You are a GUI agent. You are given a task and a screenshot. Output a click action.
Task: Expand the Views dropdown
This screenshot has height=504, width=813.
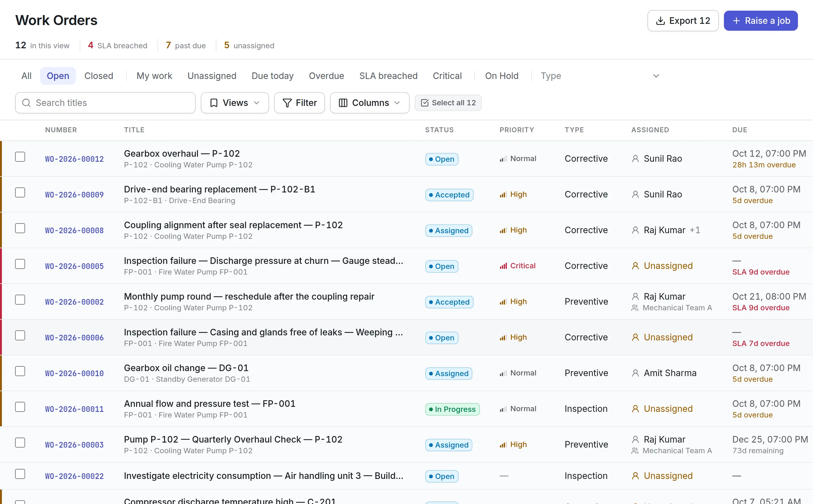click(235, 103)
